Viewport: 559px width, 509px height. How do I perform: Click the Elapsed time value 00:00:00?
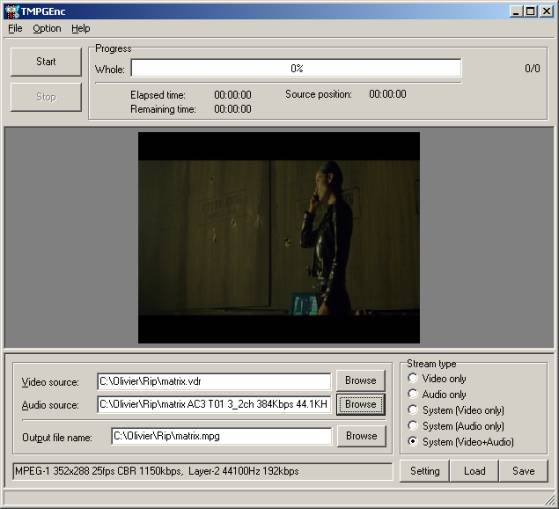(233, 95)
